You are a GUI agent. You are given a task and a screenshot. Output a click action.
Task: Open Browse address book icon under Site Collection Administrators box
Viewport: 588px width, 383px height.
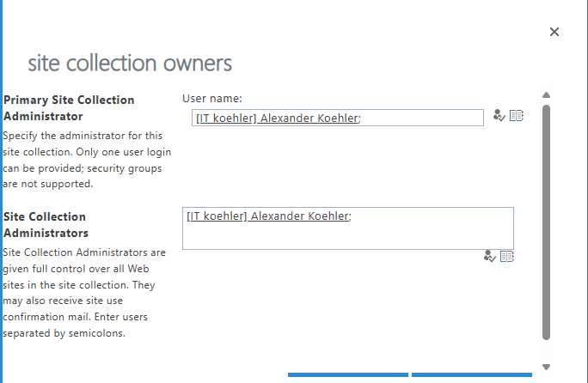pos(507,256)
